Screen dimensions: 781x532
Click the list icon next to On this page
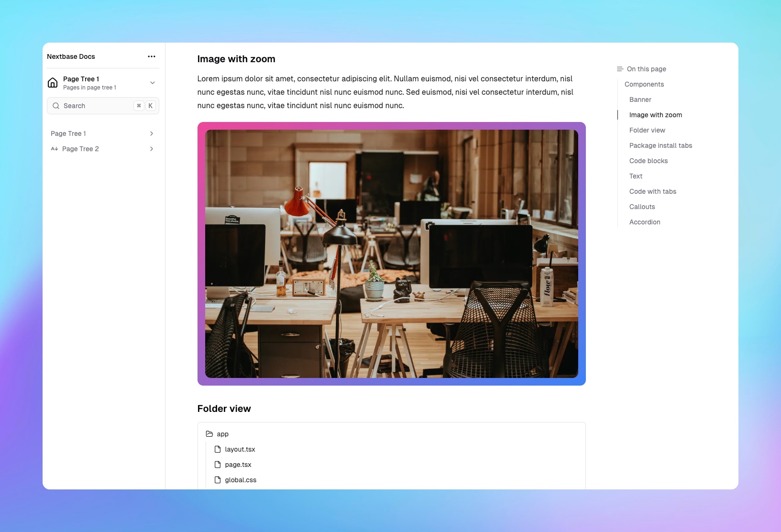620,69
